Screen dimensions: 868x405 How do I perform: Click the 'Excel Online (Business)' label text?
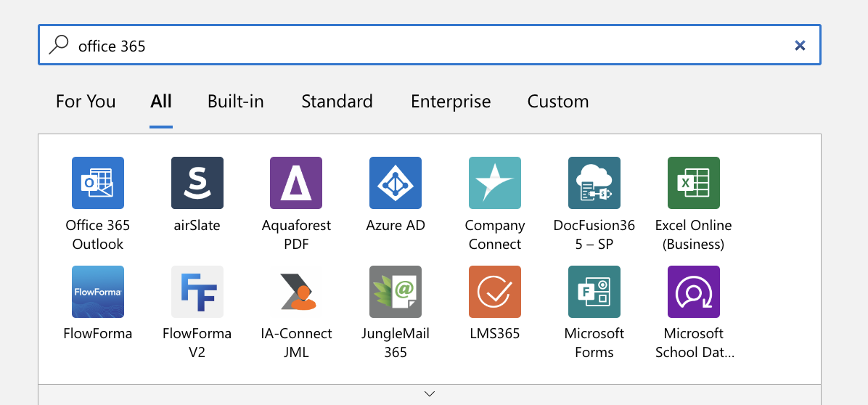point(694,234)
